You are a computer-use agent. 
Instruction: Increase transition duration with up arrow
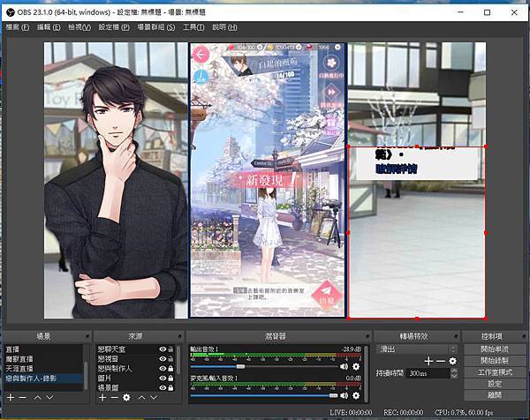454,371
